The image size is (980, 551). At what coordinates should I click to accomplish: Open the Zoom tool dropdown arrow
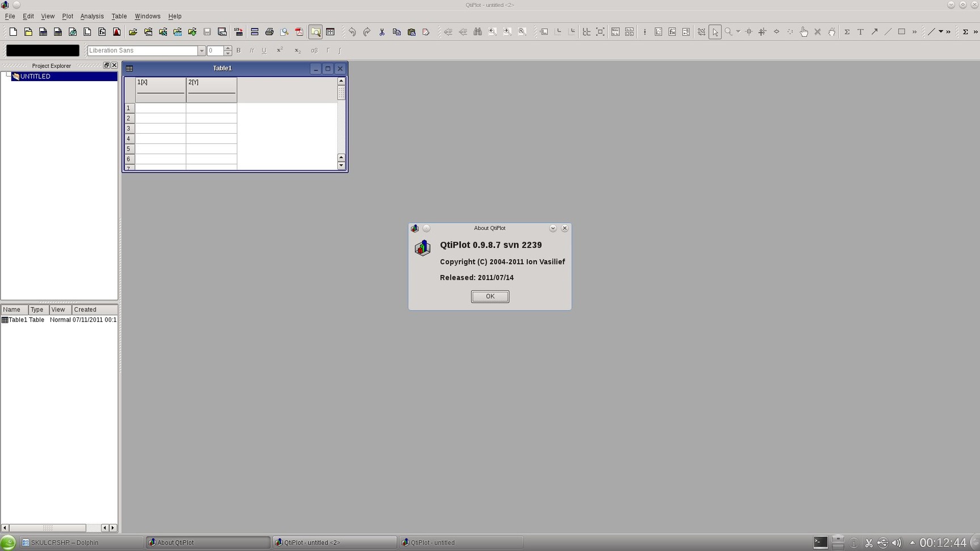[x=738, y=32]
